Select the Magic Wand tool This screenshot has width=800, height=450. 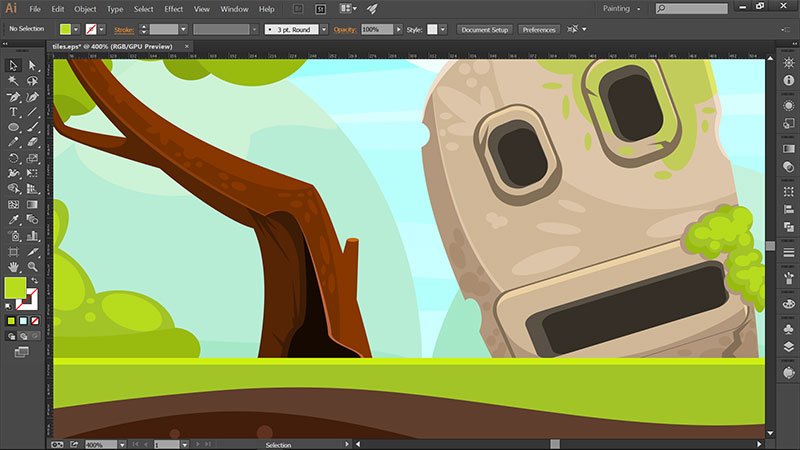tap(13, 81)
